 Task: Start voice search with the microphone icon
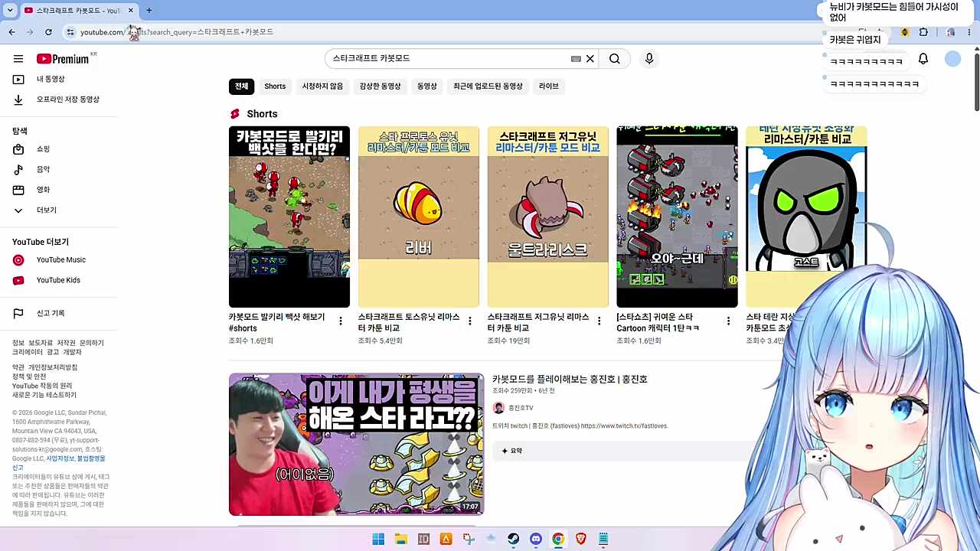coord(649,59)
